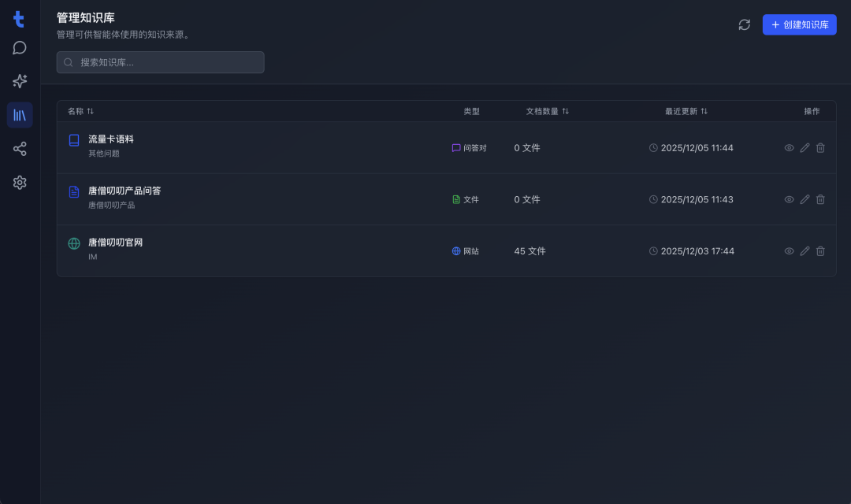
Task: Open the chat page in sidebar
Action: 20,48
